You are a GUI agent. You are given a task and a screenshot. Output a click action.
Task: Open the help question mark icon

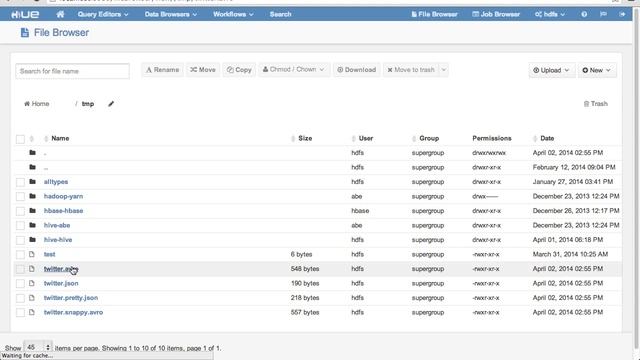click(584, 14)
